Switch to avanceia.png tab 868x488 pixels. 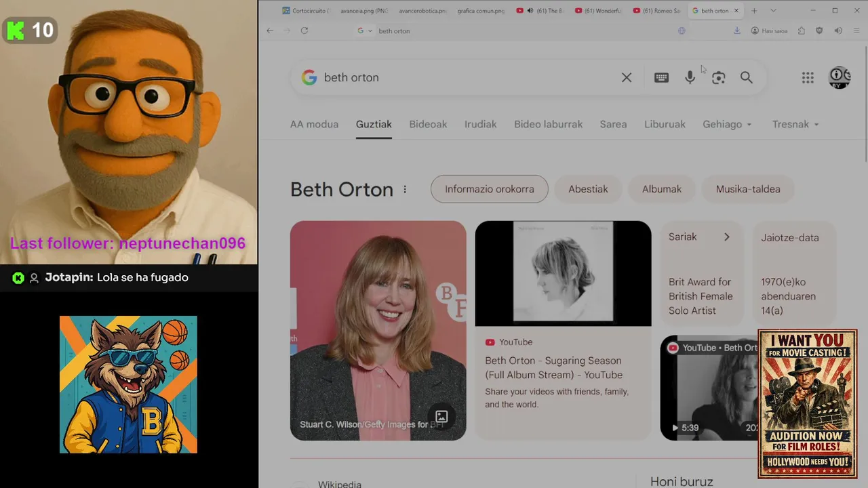[364, 10]
